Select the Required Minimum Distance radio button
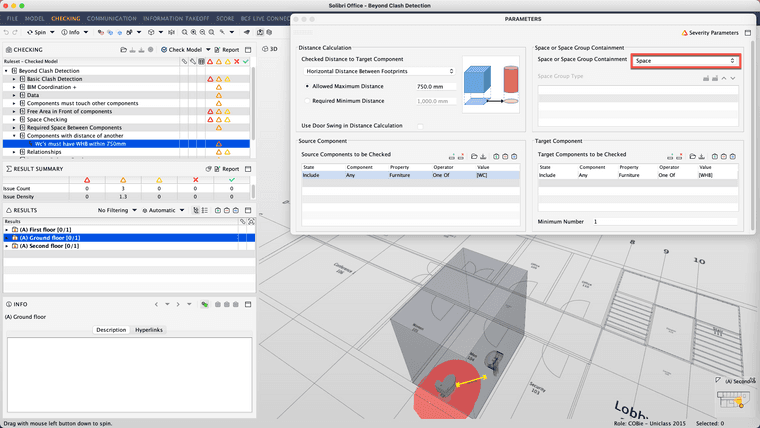This screenshot has height=428, width=760. (307, 101)
